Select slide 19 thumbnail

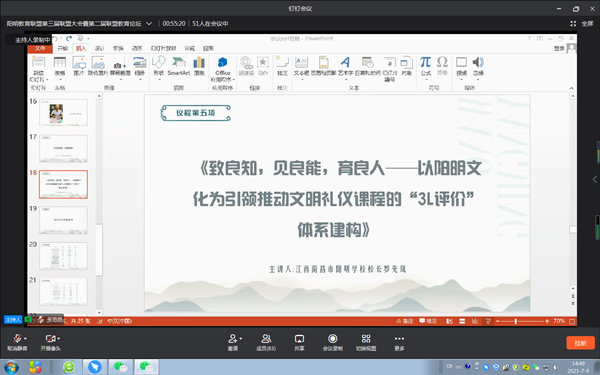(64, 220)
